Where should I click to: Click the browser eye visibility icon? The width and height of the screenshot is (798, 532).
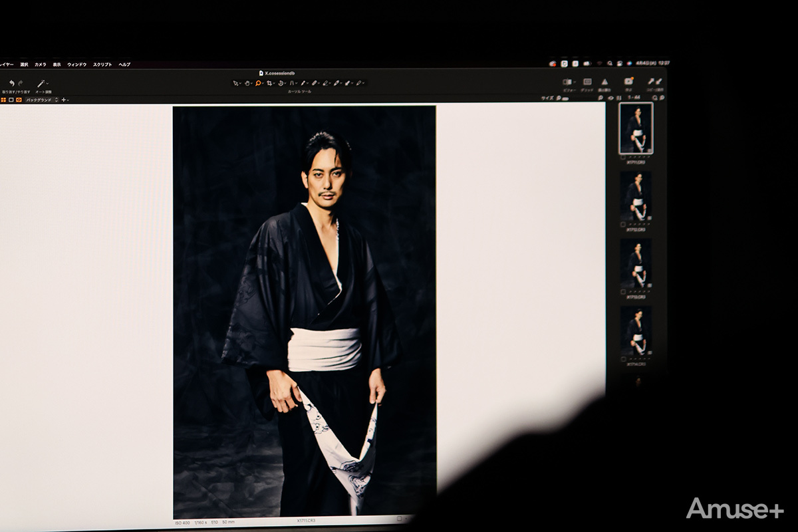(610, 98)
